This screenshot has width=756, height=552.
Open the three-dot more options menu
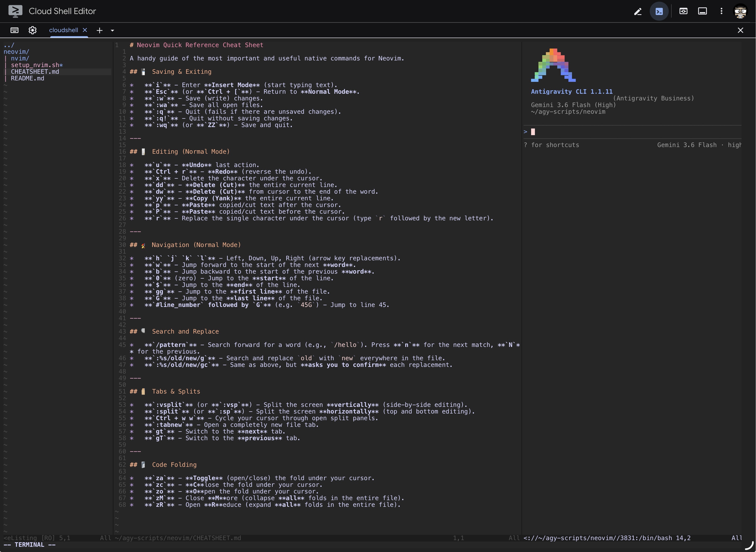721,11
